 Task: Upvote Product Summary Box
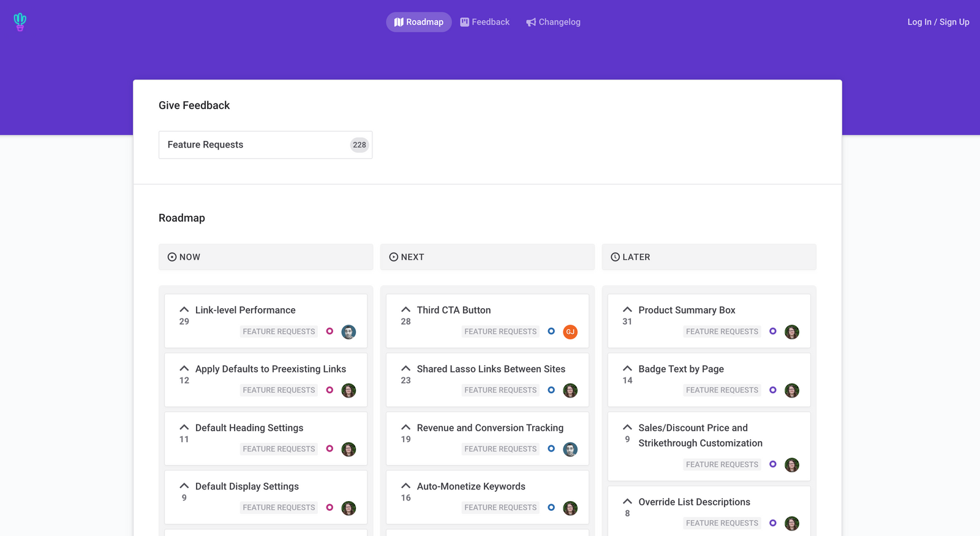pyautogui.click(x=627, y=310)
